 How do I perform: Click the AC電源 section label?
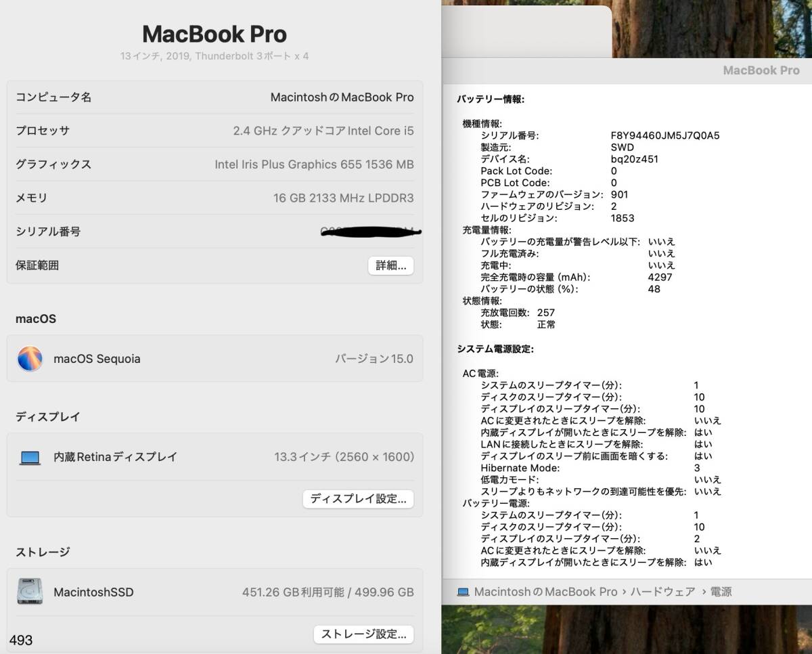pos(480,373)
